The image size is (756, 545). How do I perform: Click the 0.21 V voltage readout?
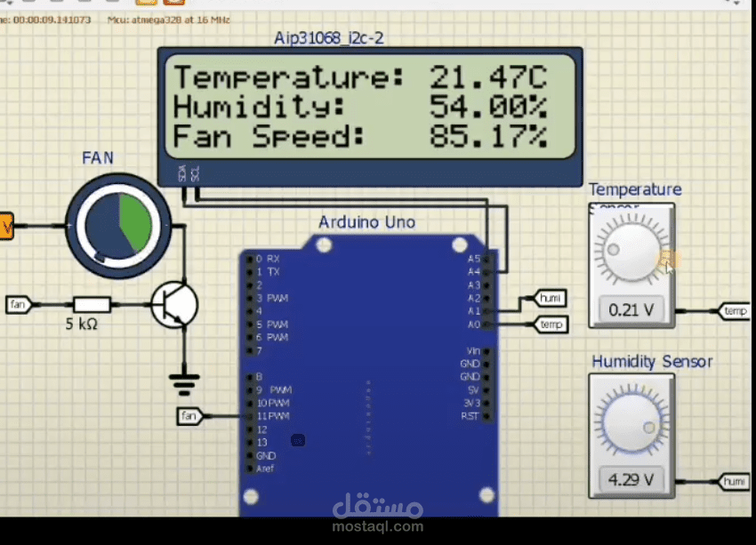(631, 309)
